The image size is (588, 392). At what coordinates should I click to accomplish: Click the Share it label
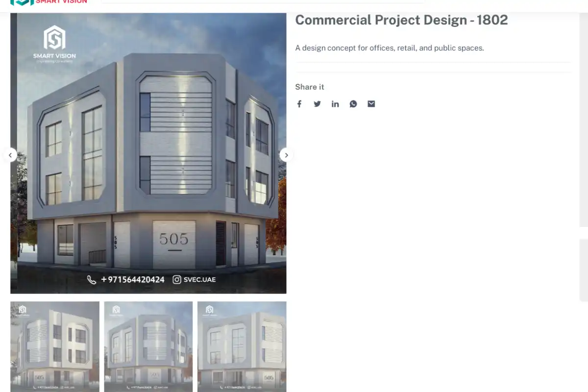(x=310, y=87)
